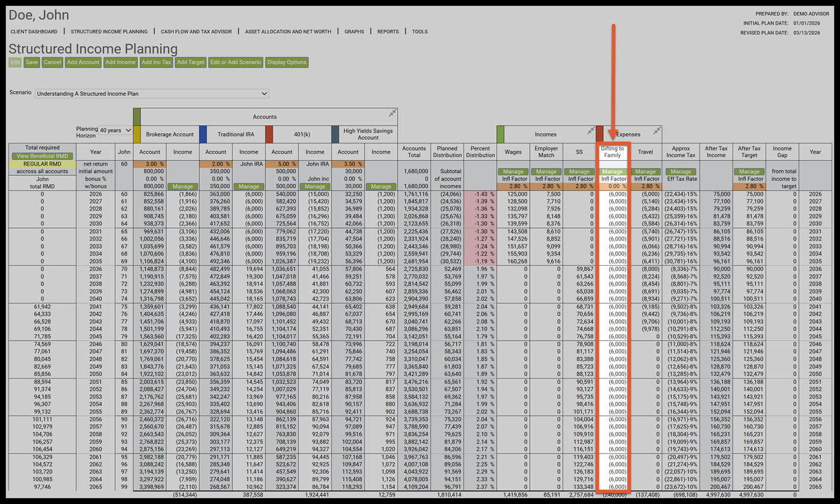The image size is (840, 504).
Task: Click Add Target button
Action: click(x=191, y=62)
